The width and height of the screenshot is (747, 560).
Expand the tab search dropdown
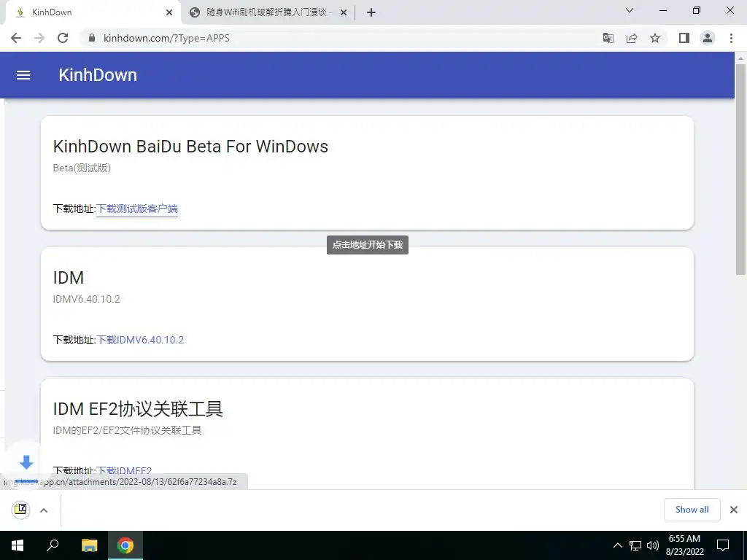point(630,10)
